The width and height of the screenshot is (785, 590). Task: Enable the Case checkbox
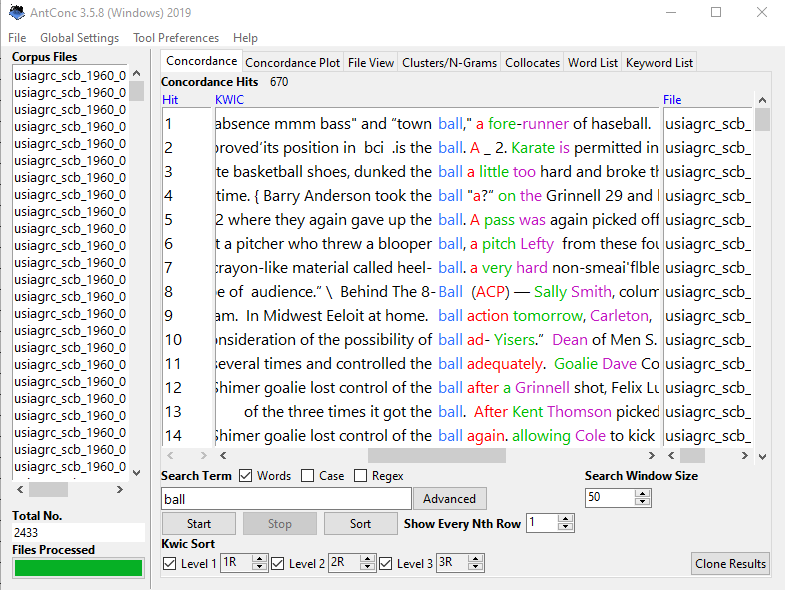[x=308, y=476]
